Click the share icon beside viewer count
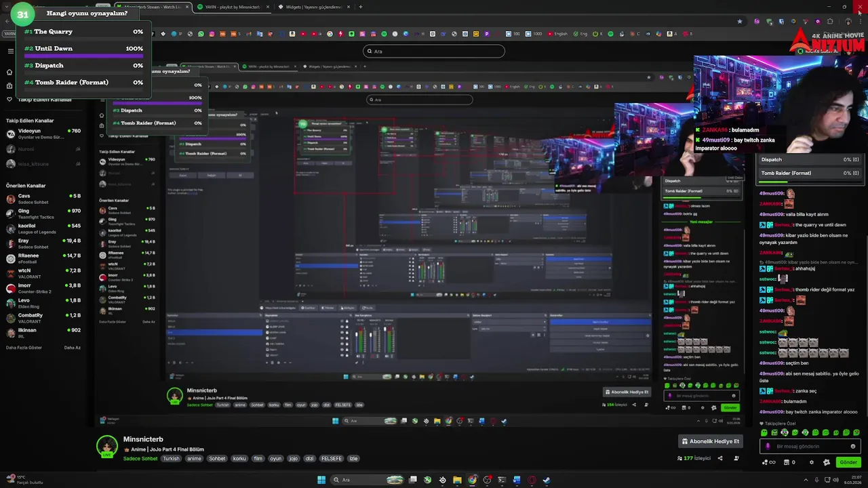868x488 pixels. pos(720,458)
